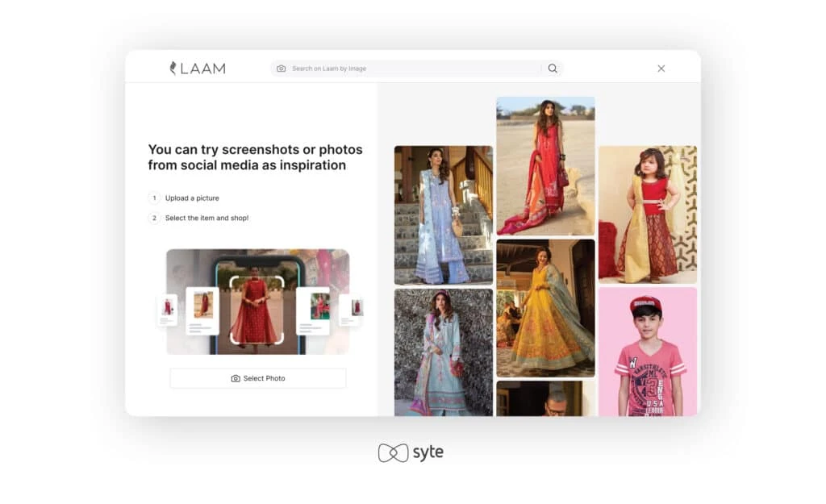Viewport: 826px width, 504px height.
Task: Click the phone illustration with red dress
Action: (257, 302)
